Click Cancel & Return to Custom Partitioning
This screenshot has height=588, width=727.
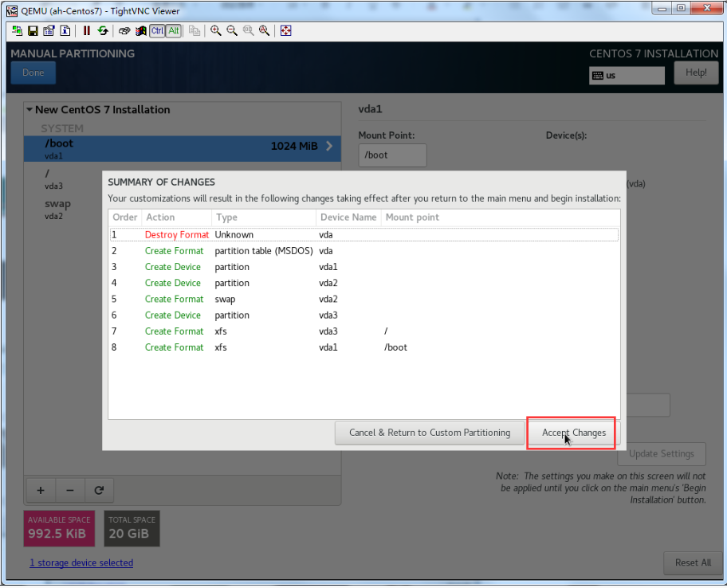click(430, 433)
